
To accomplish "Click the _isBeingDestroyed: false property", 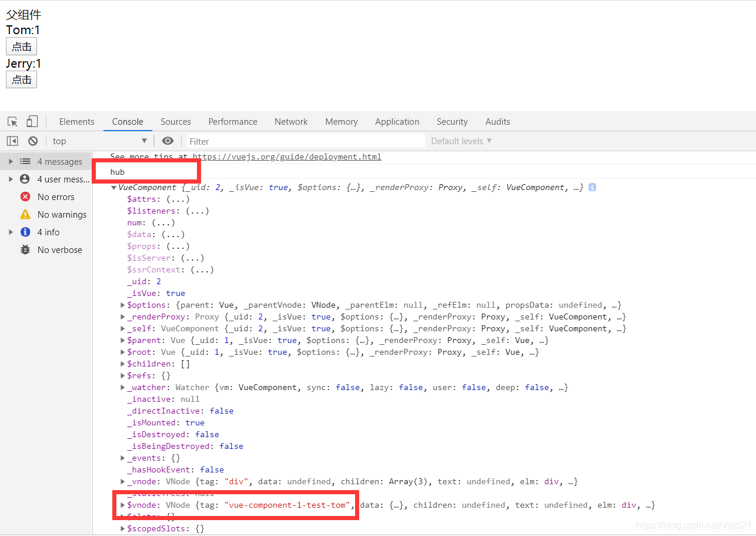I will pos(185,446).
